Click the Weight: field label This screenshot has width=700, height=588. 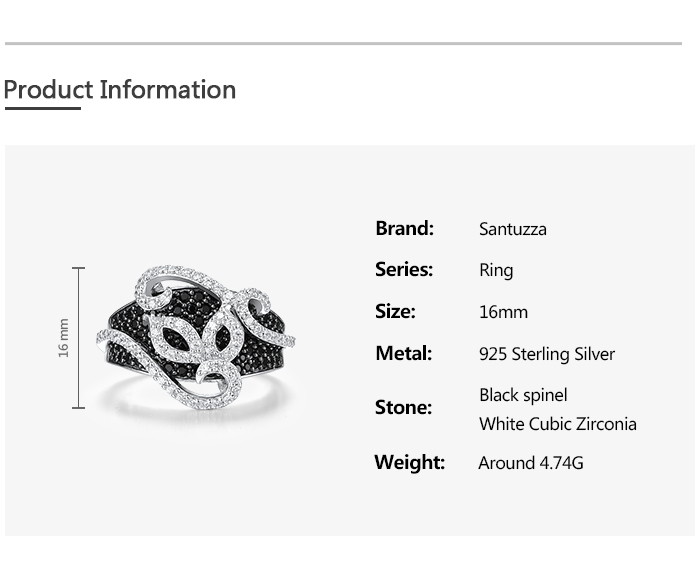pos(409,462)
